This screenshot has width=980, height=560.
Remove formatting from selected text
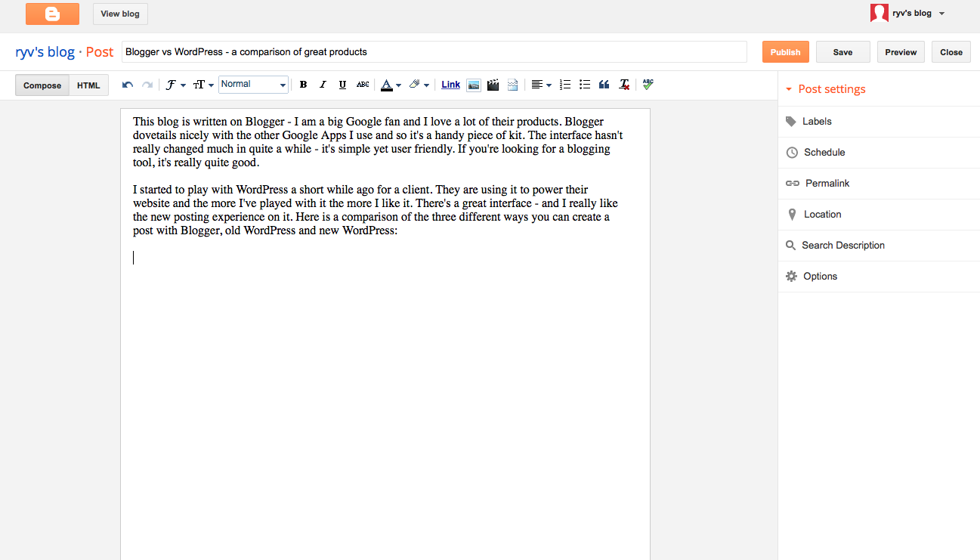624,85
